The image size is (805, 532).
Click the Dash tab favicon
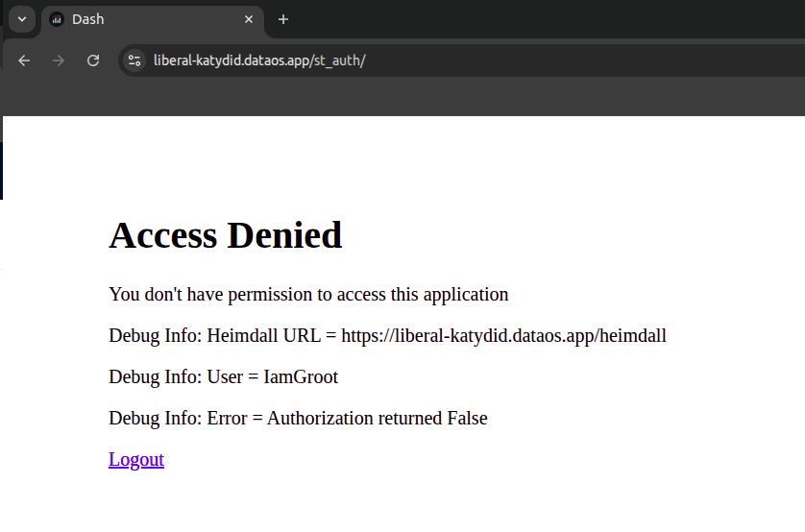click(57, 19)
